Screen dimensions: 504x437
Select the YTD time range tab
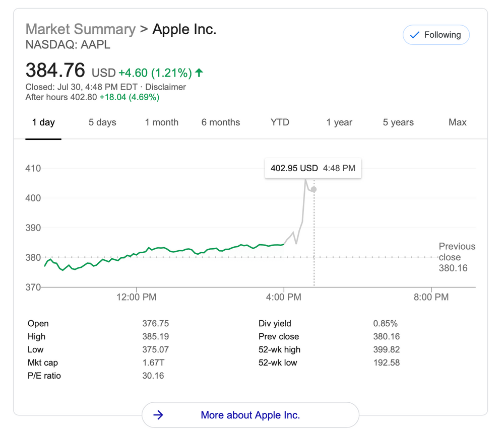point(280,122)
